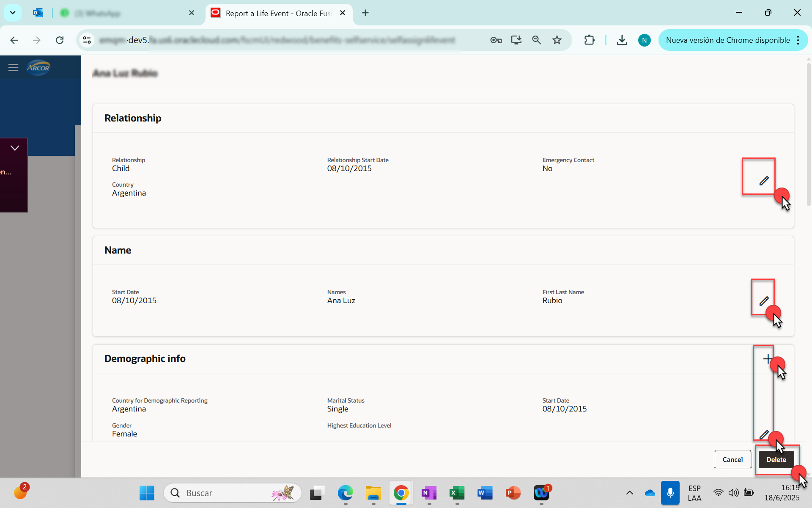
Task: Open Chrome profile N avatar
Action: tap(644, 40)
